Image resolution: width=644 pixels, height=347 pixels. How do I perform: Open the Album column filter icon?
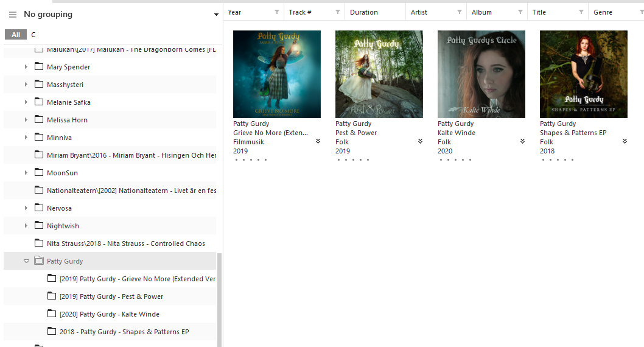click(x=520, y=12)
